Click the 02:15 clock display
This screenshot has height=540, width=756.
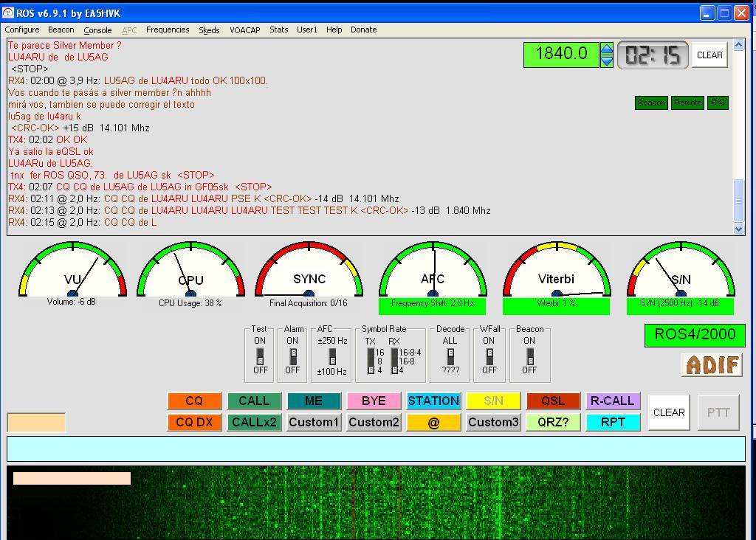coord(653,55)
